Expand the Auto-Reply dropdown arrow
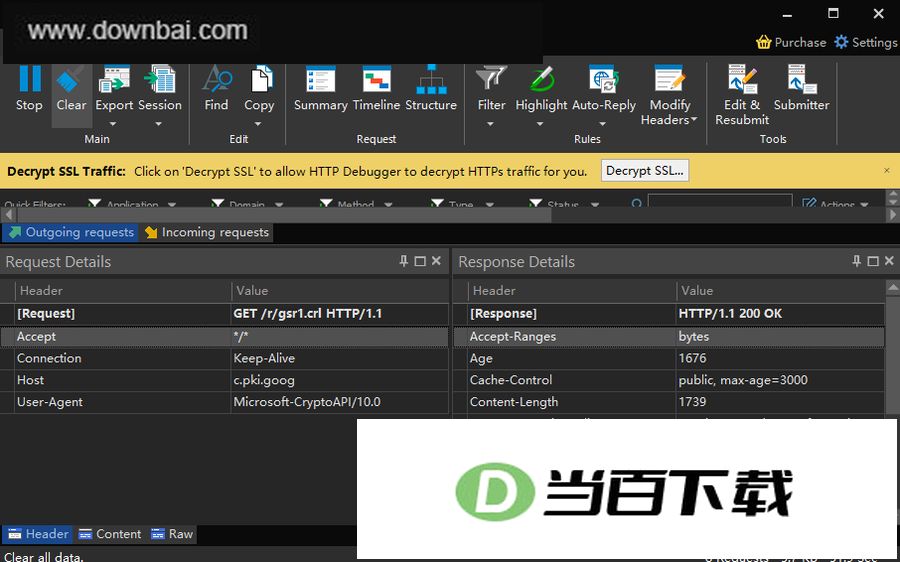The image size is (900, 562). point(602,123)
